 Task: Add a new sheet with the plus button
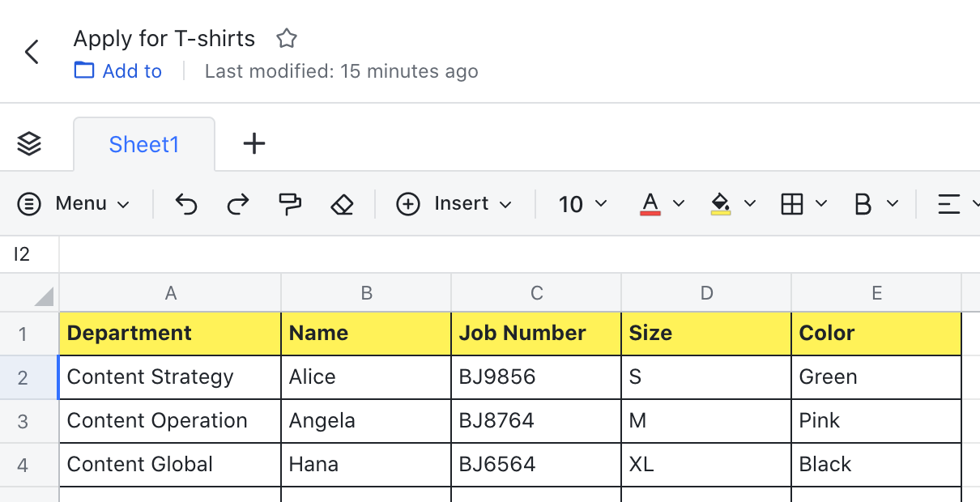pyautogui.click(x=254, y=143)
